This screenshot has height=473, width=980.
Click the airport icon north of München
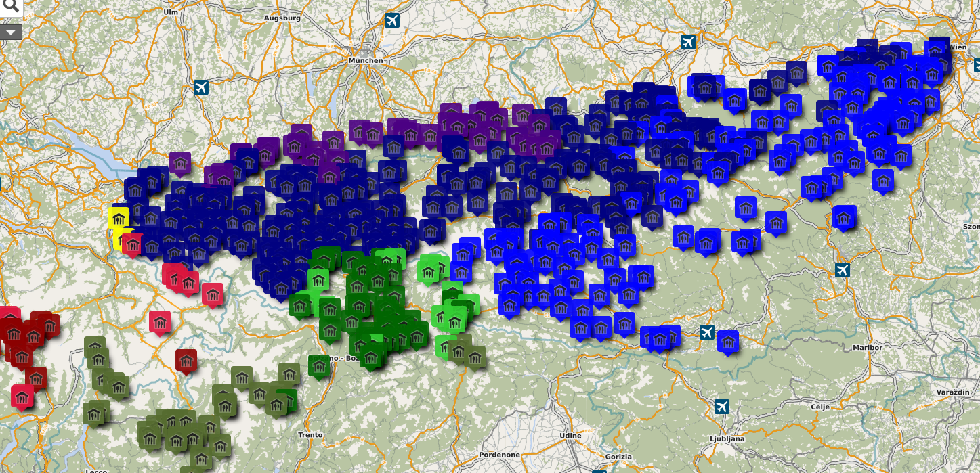pyautogui.click(x=392, y=20)
